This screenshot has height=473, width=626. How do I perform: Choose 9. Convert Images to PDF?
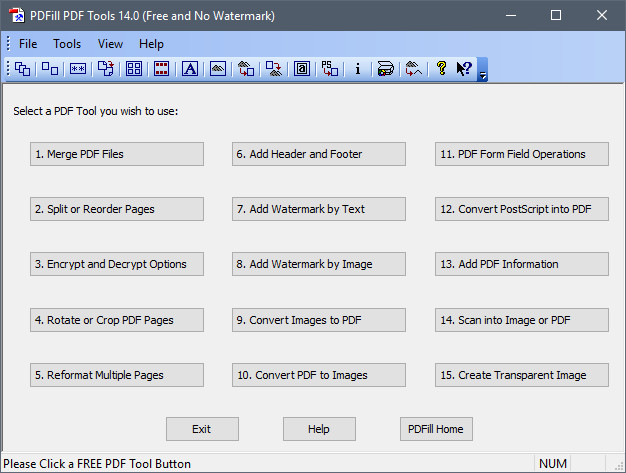pyautogui.click(x=319, y=320)
